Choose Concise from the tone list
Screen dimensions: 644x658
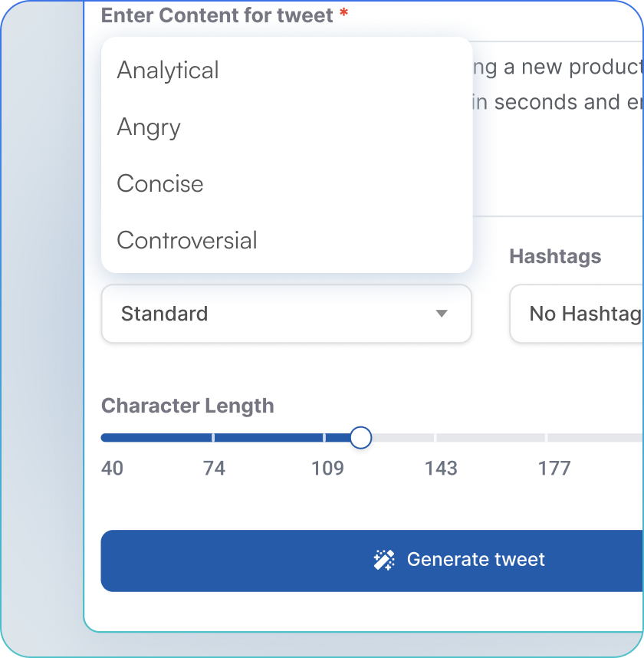point(159,183)
